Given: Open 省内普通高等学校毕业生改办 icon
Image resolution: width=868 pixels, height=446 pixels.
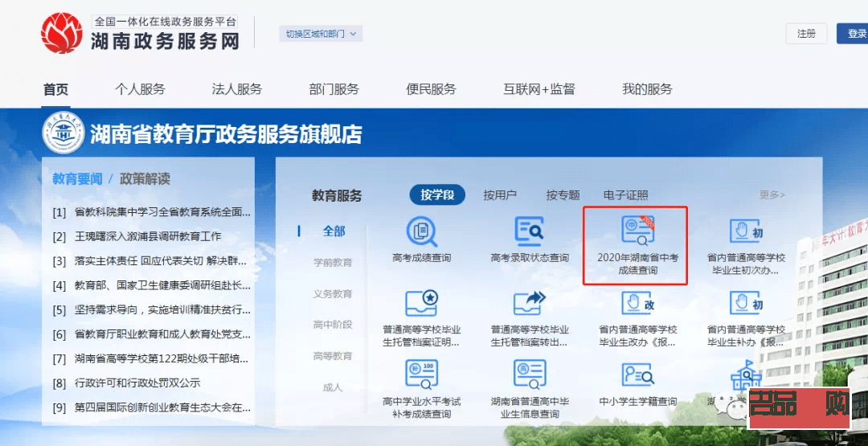Looking at the screenshot, I should (637, 305).
